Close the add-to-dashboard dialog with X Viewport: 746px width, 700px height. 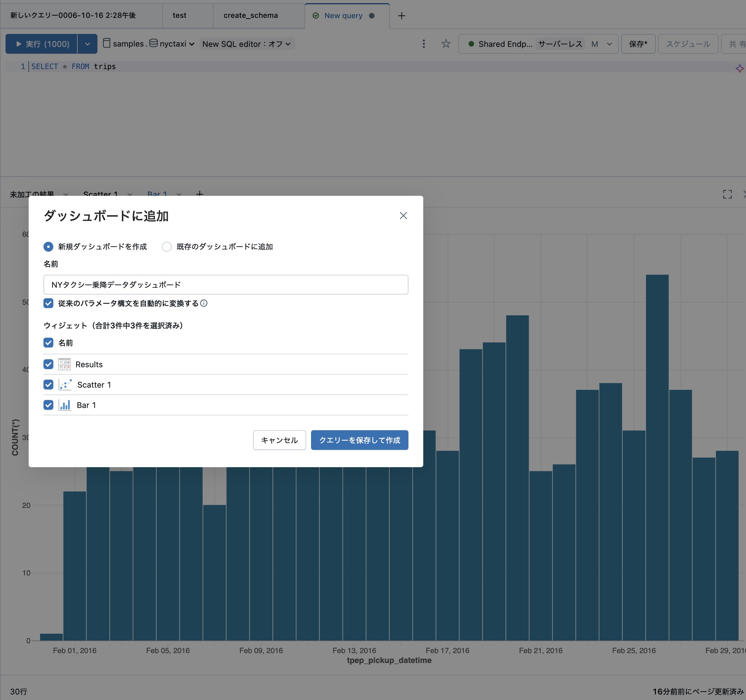(x=403, y=216)
